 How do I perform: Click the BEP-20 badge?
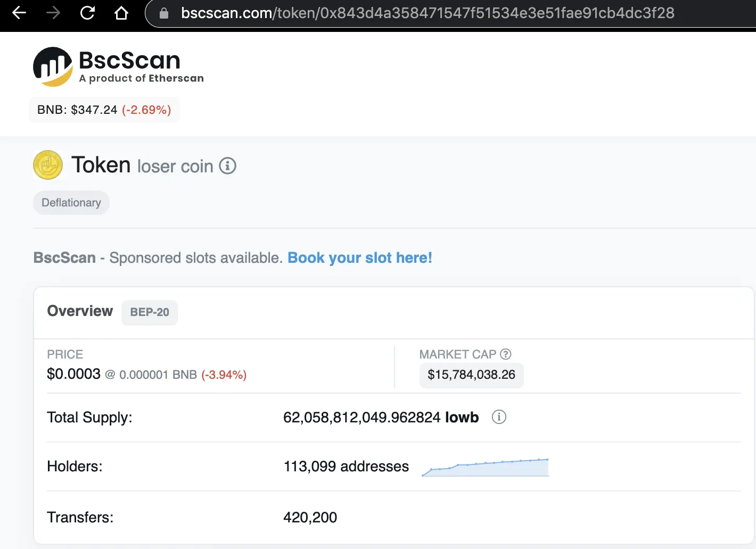150,312
